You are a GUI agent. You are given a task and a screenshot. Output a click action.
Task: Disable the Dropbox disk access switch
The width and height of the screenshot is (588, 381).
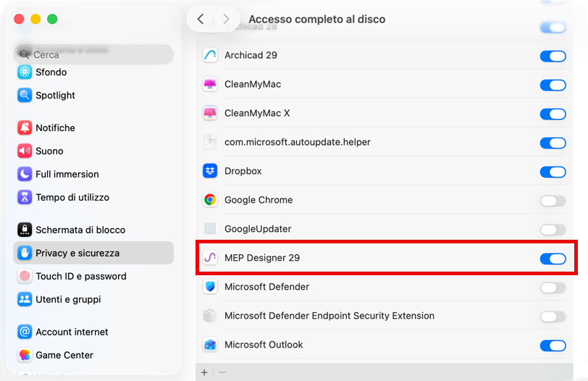(553, 172)
